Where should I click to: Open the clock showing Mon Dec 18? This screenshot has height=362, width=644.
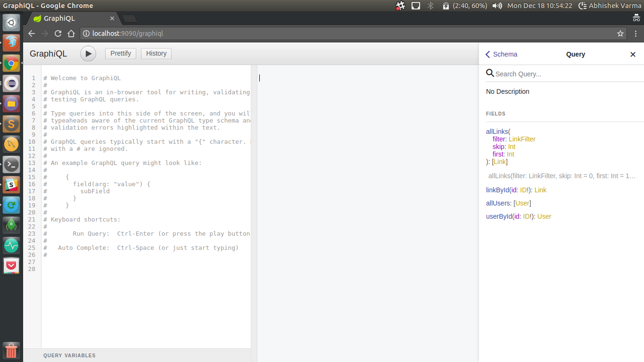pos(540,6)
